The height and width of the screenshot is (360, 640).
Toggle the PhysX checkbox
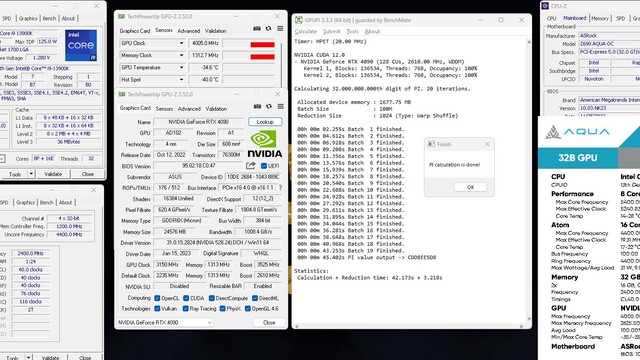222,309
